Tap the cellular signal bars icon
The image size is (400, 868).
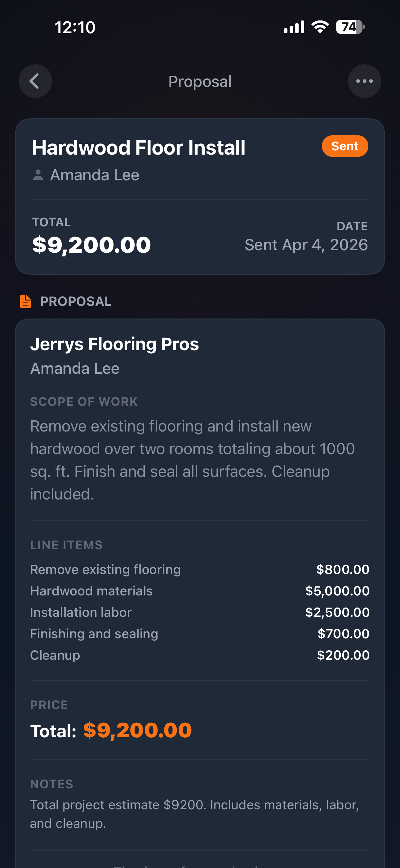click(294, 27)
